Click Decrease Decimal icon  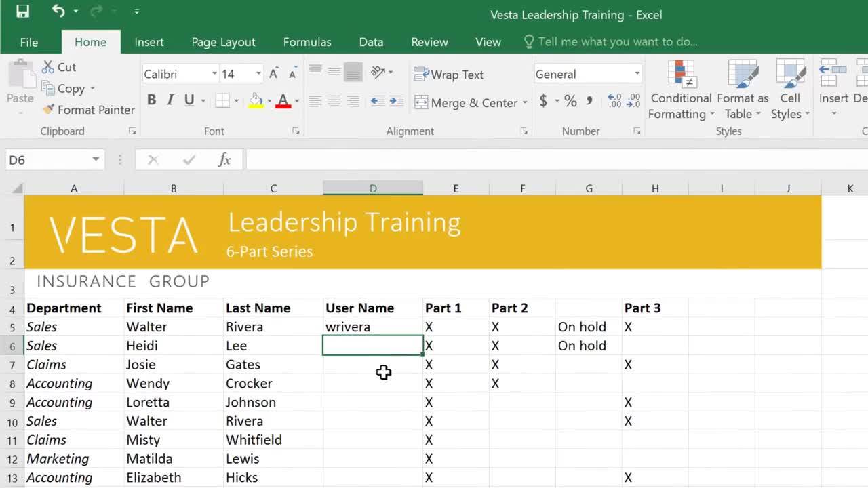(x=633, y=101)
